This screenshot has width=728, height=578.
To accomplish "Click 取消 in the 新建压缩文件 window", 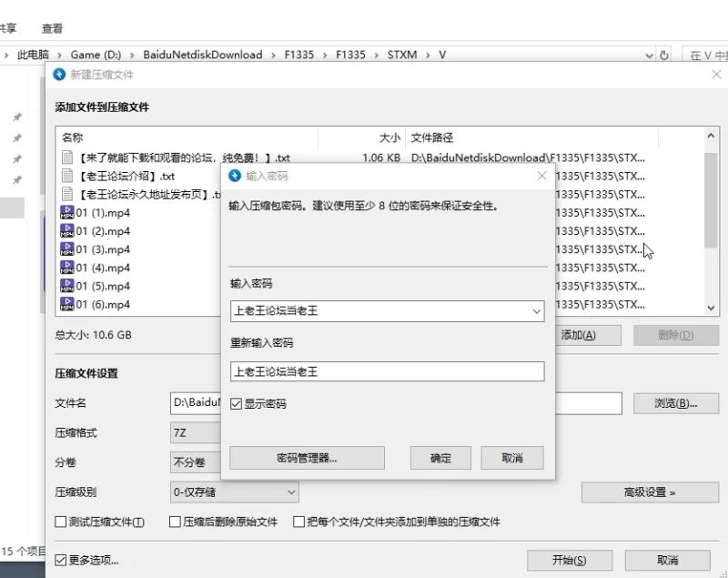I will point(668,561).
